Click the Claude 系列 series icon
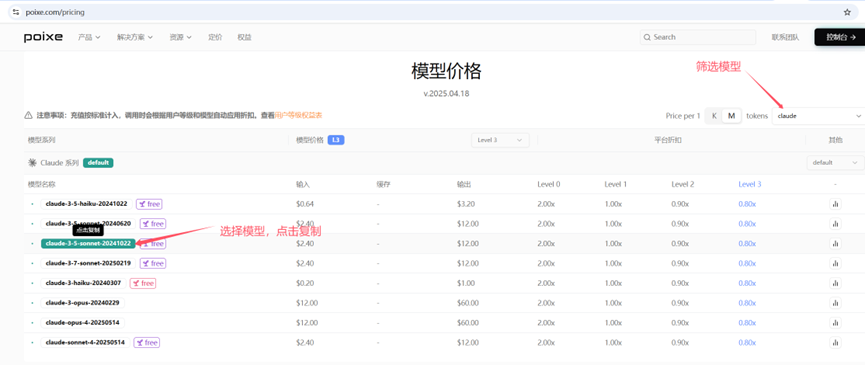This screenshot has height=365, width=865. [x=32, y=163]
